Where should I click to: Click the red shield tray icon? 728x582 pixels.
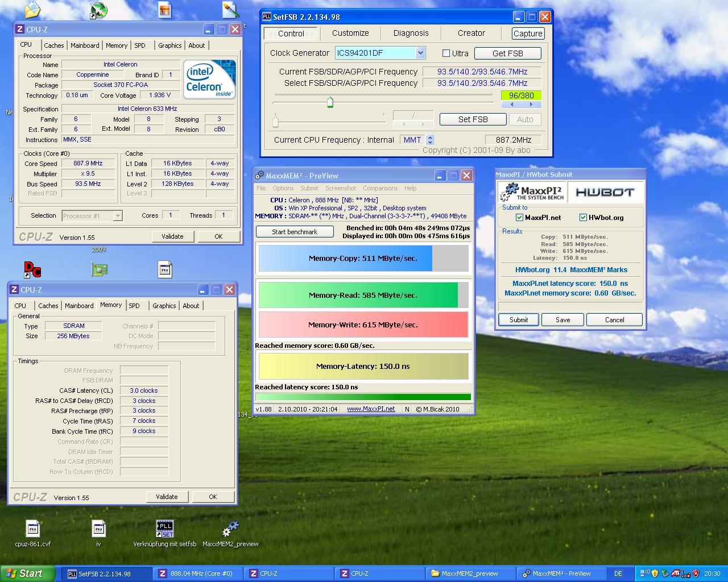click(696, 573)
